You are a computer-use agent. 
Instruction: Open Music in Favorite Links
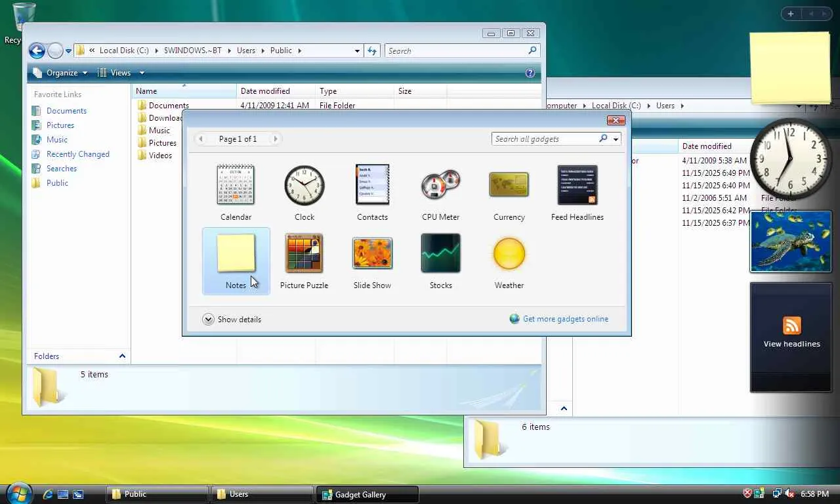(x=49, y=140)
